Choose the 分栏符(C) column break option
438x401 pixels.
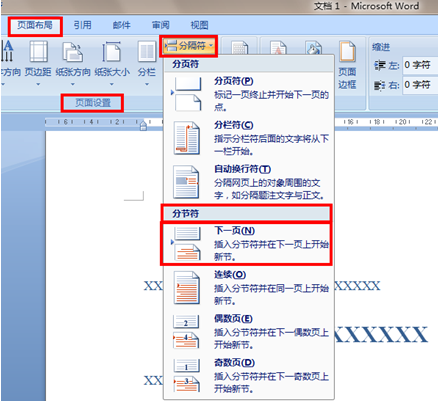pos(248,138)
